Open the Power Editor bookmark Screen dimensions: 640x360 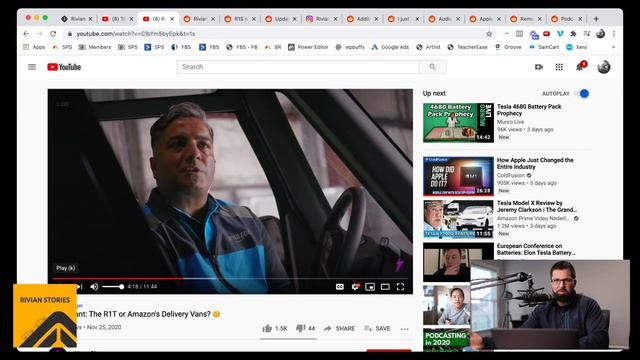point(308,47)
